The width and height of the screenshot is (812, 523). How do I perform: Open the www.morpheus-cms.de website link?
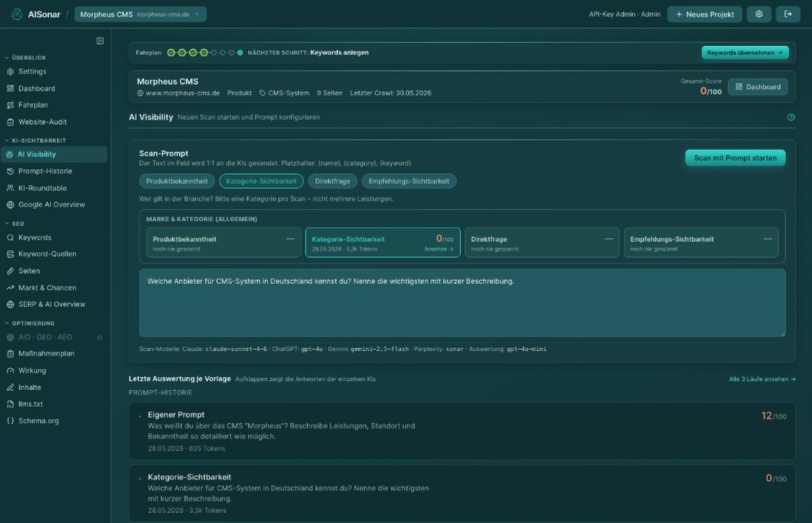pos(179,93)
